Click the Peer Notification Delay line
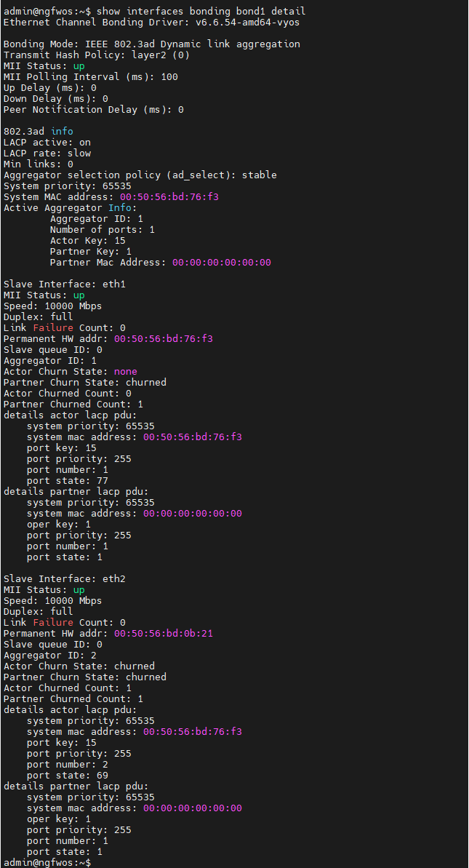Screen dimensions: 469x868 click(x=93, y=109)
